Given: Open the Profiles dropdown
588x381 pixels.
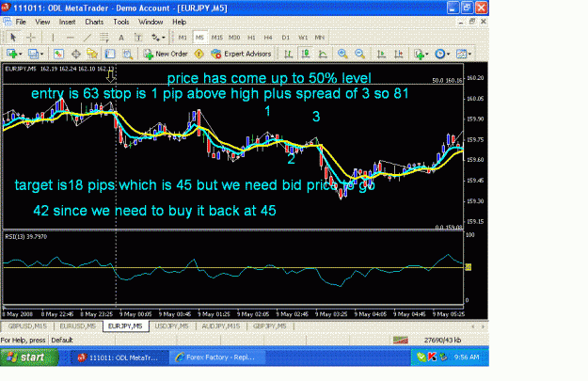Looking at the screenshot, I should 36,54.
